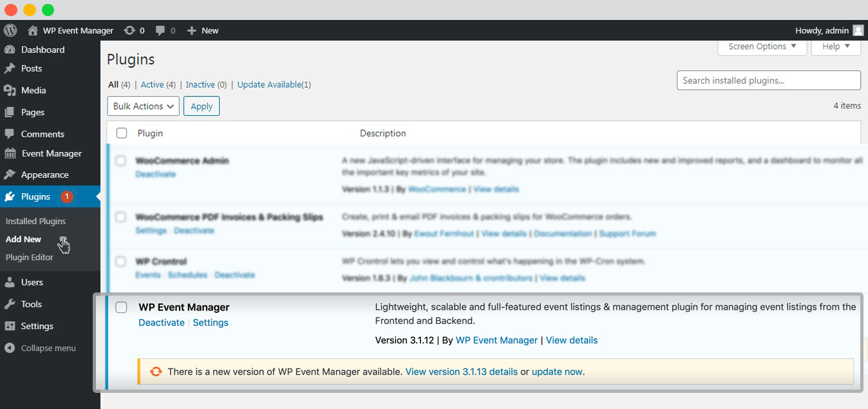The image size is (868, 409).
Task: Open the WordPress logo menu
Action: coord(10,30)
